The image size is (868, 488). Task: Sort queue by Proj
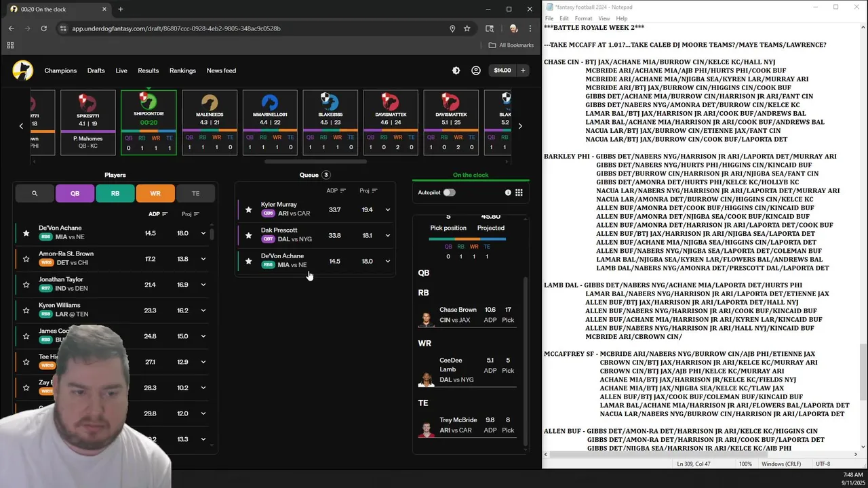(368, 190)
